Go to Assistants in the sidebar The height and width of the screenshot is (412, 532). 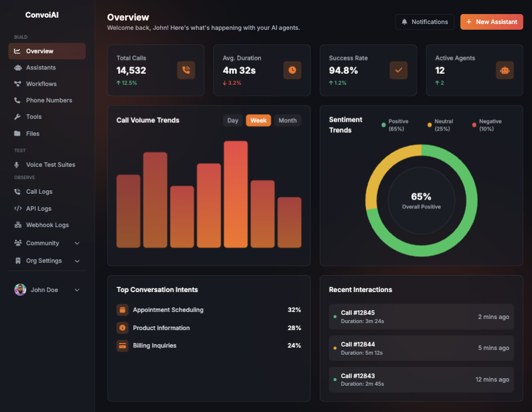pyautogui.click(x=40, y=68)
